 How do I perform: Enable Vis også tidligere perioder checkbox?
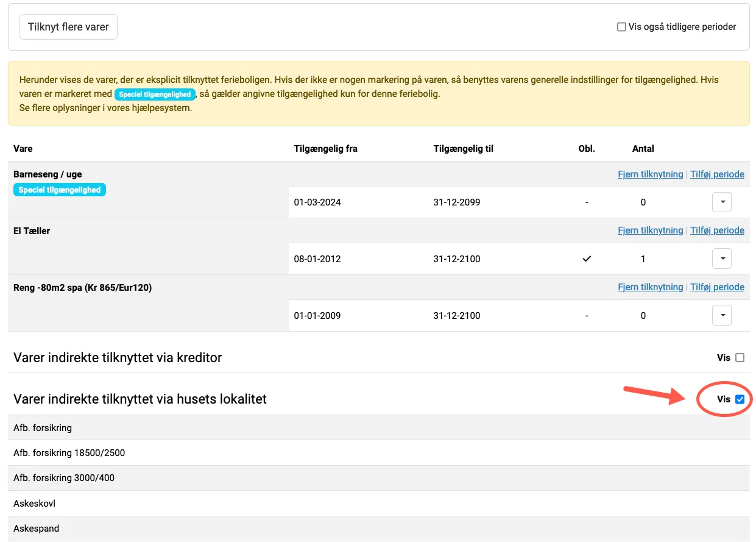coord(621,27)
